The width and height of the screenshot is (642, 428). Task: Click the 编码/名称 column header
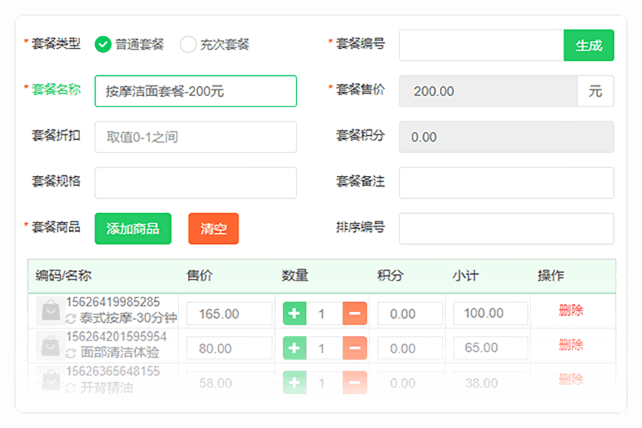tap(63, 275)
